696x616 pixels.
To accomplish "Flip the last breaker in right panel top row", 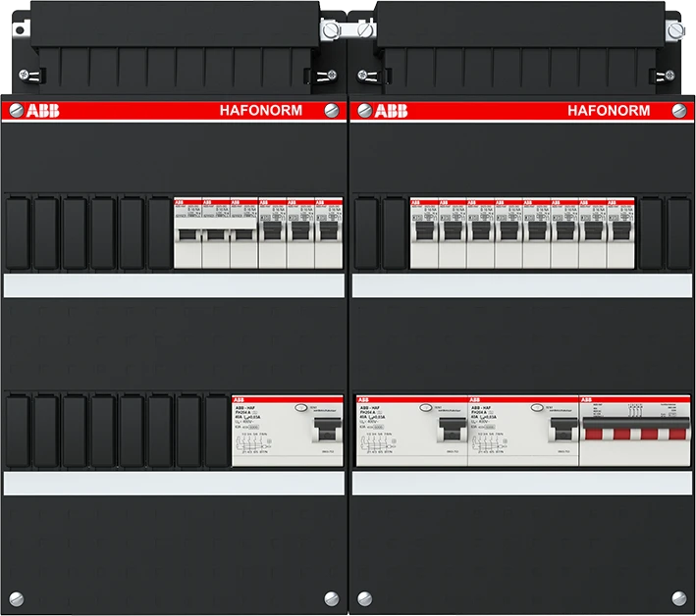I will point(620,232).
